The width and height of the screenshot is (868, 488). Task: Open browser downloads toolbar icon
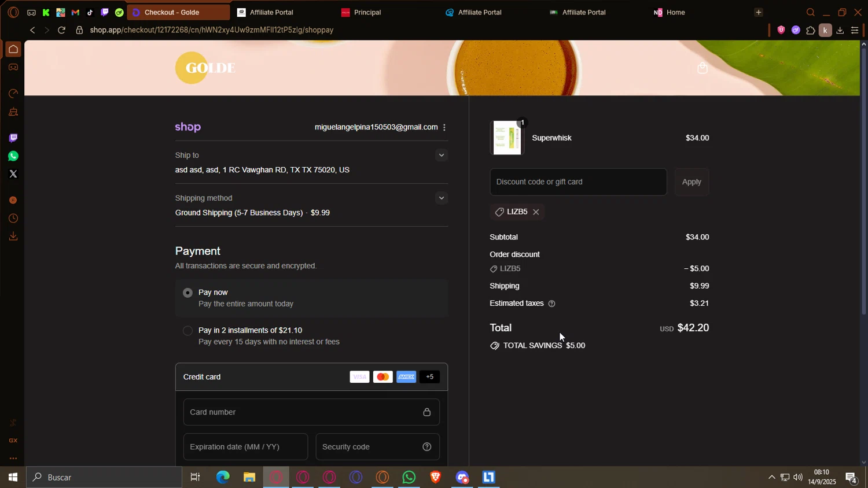840,30
